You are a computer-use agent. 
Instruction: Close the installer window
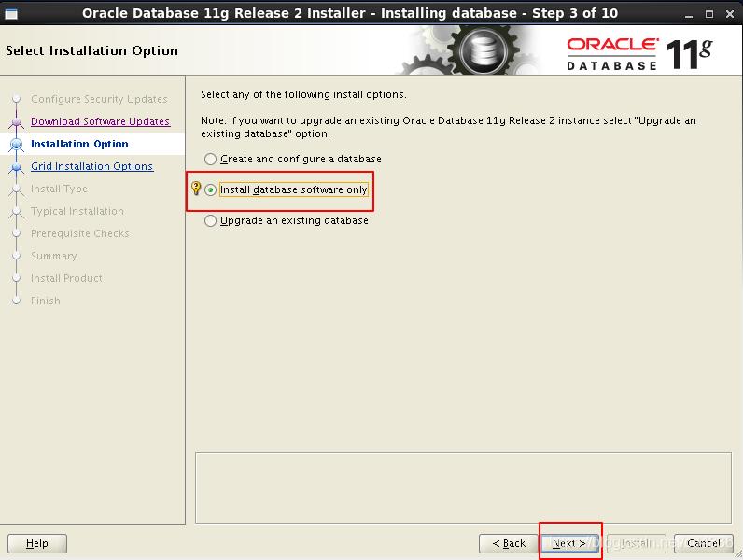tap(730, 14)
